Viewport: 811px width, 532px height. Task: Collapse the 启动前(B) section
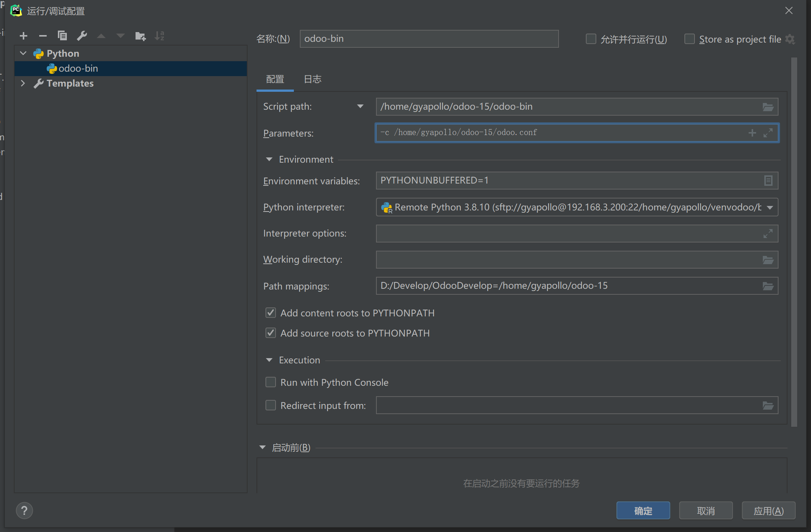[x=262, y=447]
